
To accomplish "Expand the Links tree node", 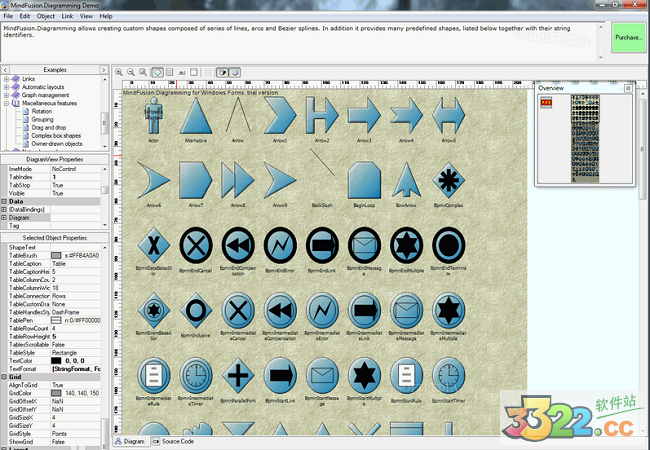I will click(x=6, y=79).
